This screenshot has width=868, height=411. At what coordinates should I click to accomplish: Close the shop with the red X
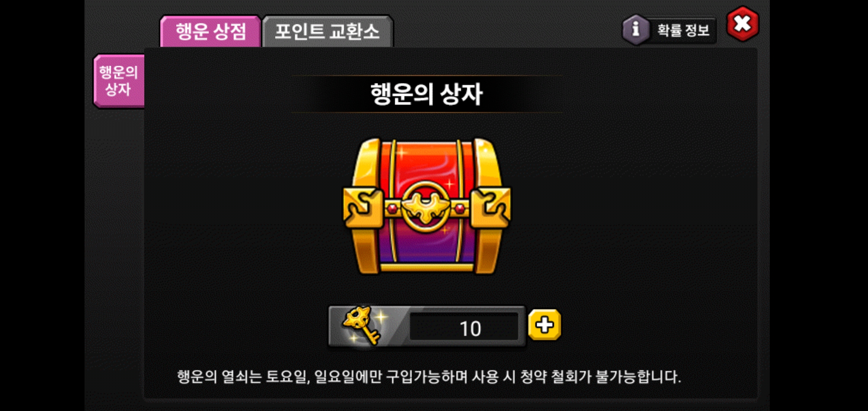[742, 24]
